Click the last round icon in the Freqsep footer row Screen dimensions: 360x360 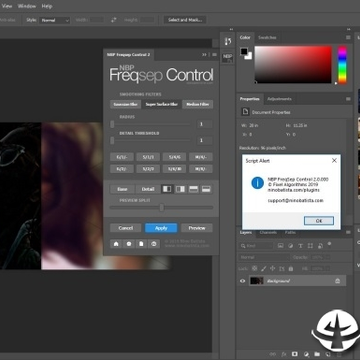pos(154,244)
